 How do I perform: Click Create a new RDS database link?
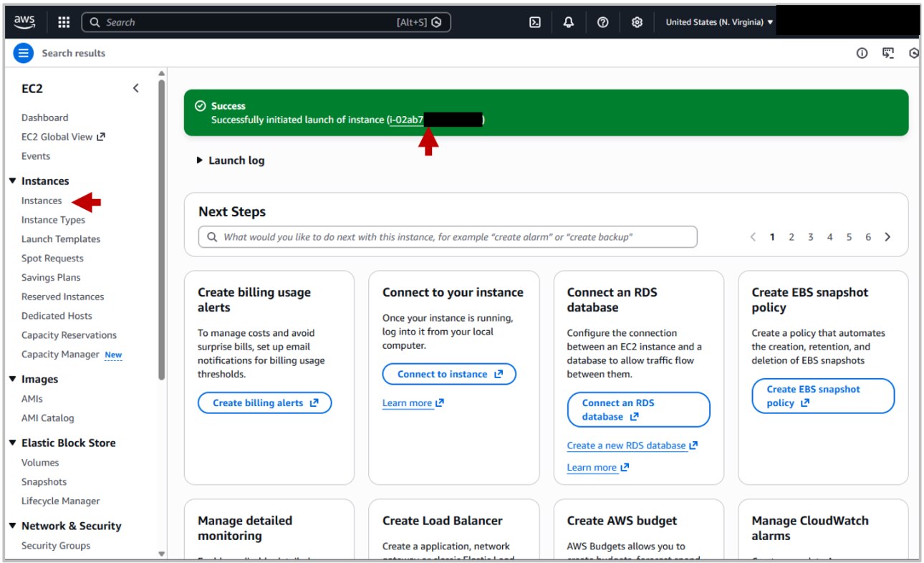coord(626,445)
